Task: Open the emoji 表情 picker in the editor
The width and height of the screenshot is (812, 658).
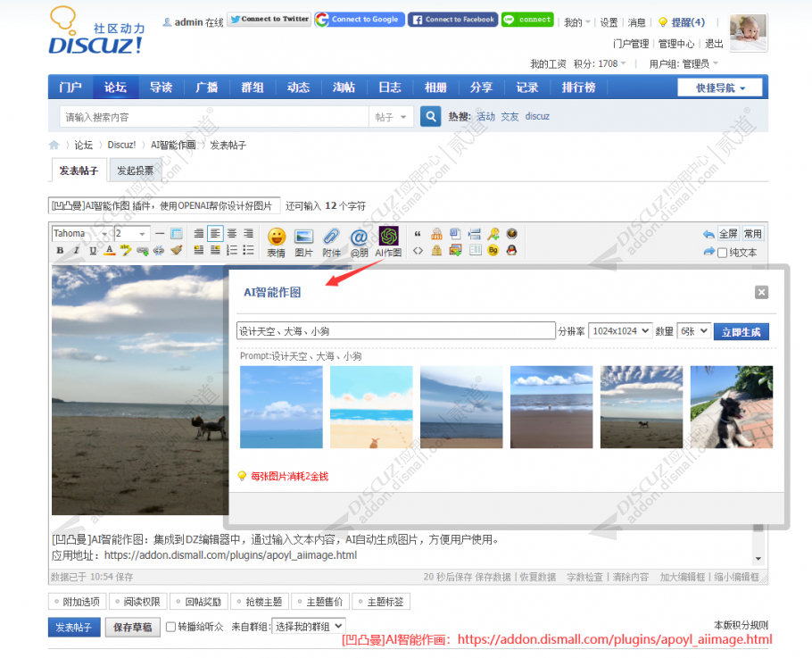Action: click(277, 237)
